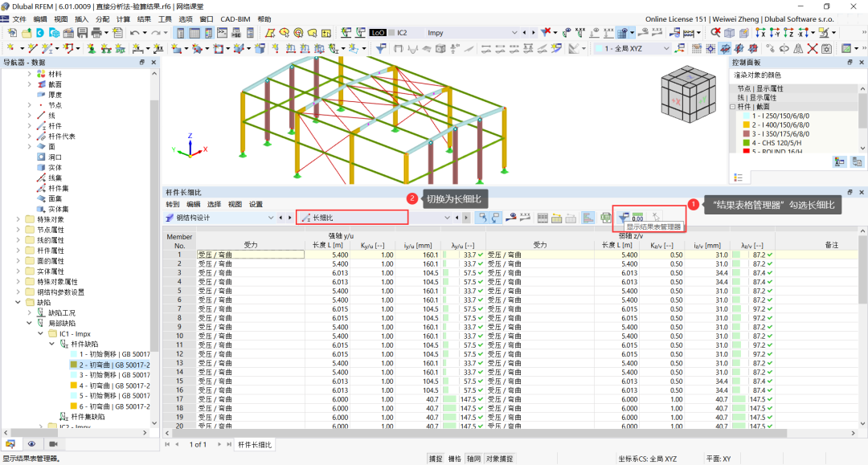This screenshot has width=868, height=465.
Task: Click the view cube in the 3D viewport
Action: pyautogui.click(x=688, y=95)
